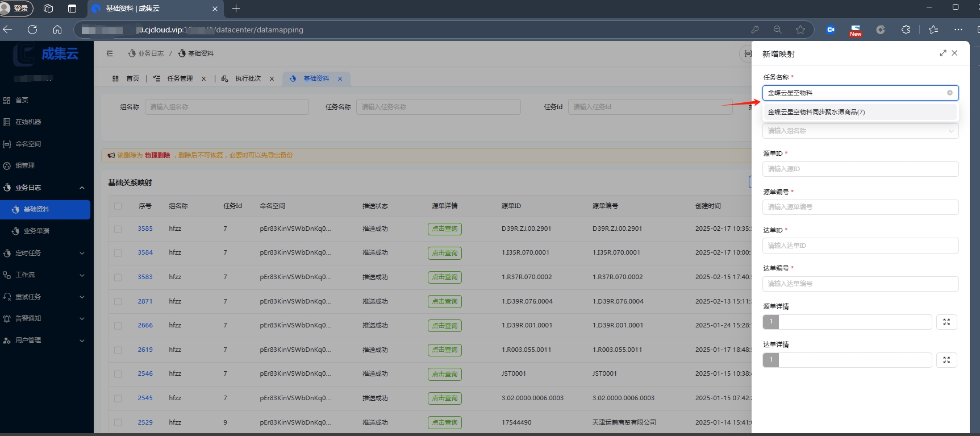The height and width of the screenshot is (436, 980).
Task: Switch to the 任务管理 page tab
Action: tap(174, 78)
